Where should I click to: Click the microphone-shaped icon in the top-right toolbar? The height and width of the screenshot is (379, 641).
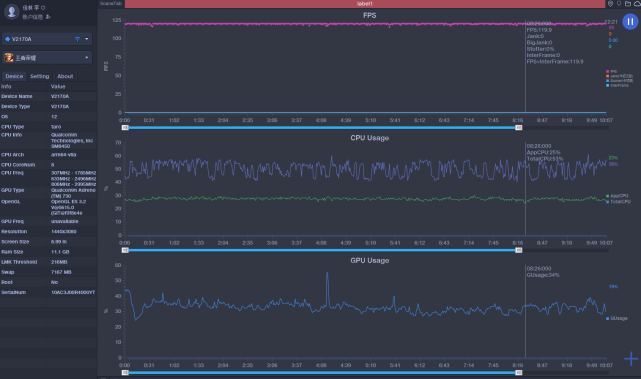click(619, 4)
